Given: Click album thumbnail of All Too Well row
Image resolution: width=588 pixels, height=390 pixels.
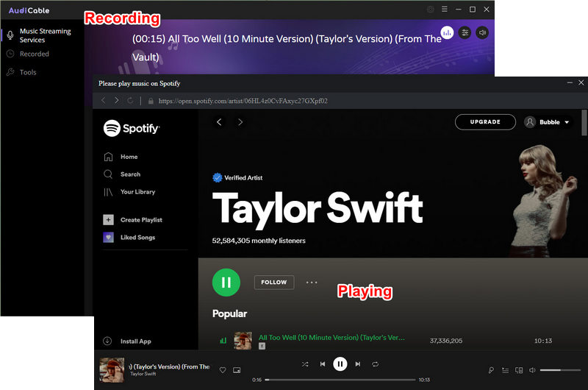Looking at the screenshot, I should (243, 341).
